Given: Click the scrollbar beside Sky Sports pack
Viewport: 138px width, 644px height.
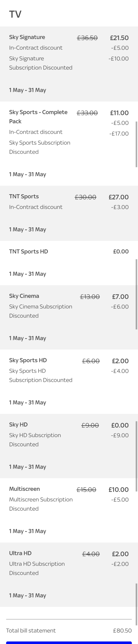Looking at the screenshot, I should (x=137, y=144).
